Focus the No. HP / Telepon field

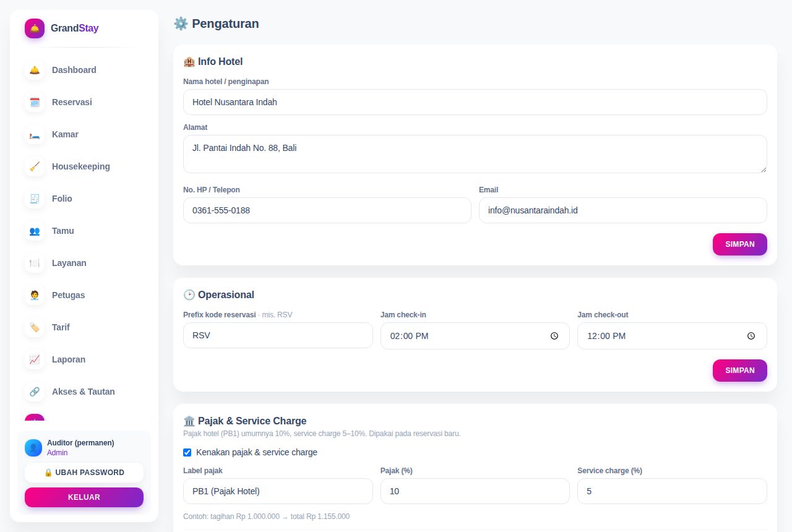click(x=327, y=210)
